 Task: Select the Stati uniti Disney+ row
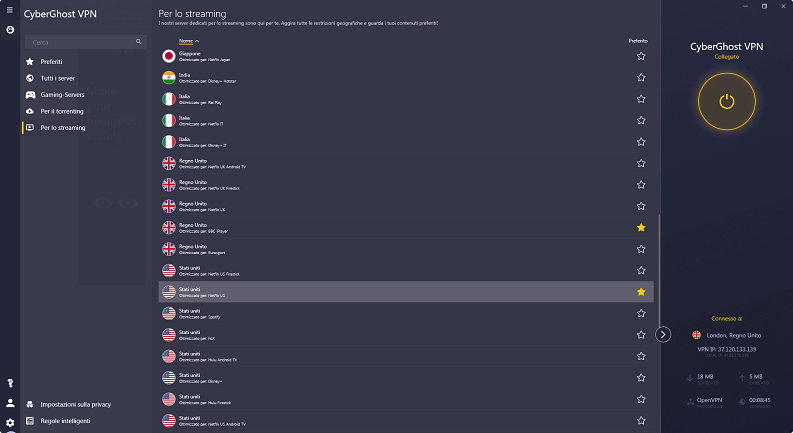pyautogui.click(x=406, y=377)
